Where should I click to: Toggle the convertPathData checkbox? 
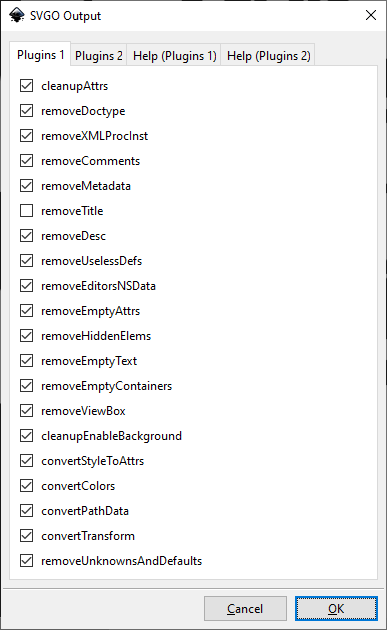click(27, 511)
